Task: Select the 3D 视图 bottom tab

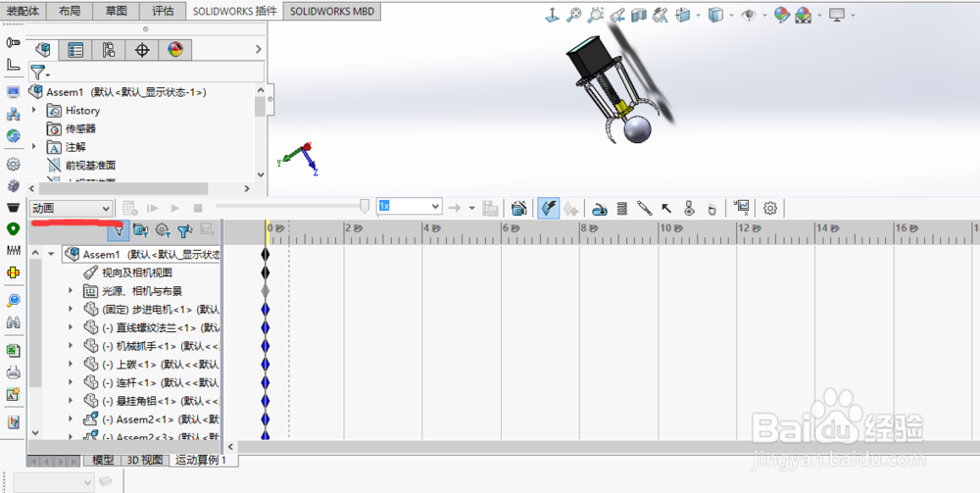Action: point(145,460)
